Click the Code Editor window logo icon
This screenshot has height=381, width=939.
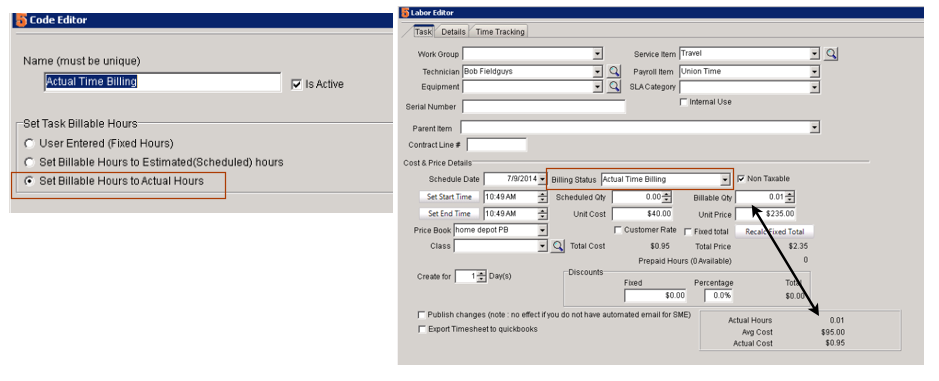(22, 20)
